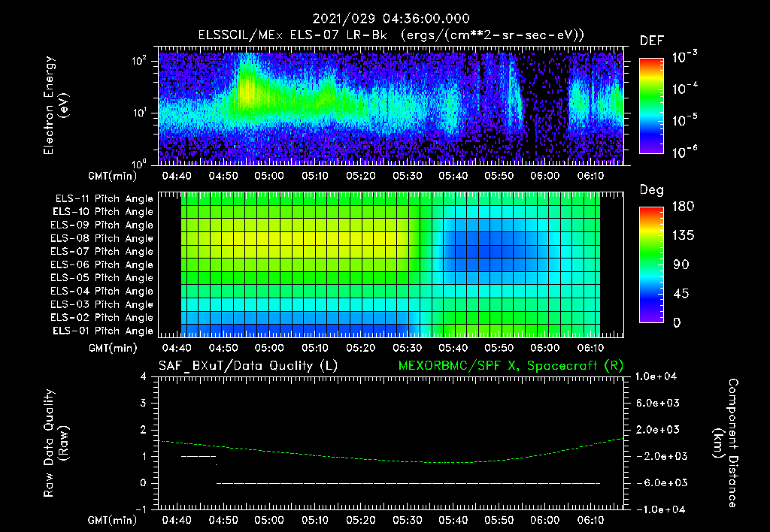The height and width of the screenshot is (532, 770).
Task: Click the green MEXORBMC/SPF X, Spacecraft (R) legend
Action: coord(511,366)
